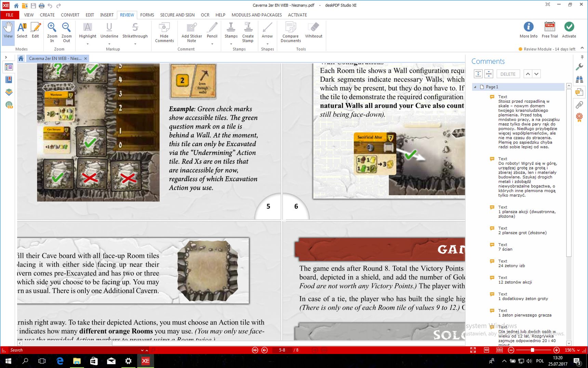Click the Create Stamp tool
The image size is (588, 368).
248,32
